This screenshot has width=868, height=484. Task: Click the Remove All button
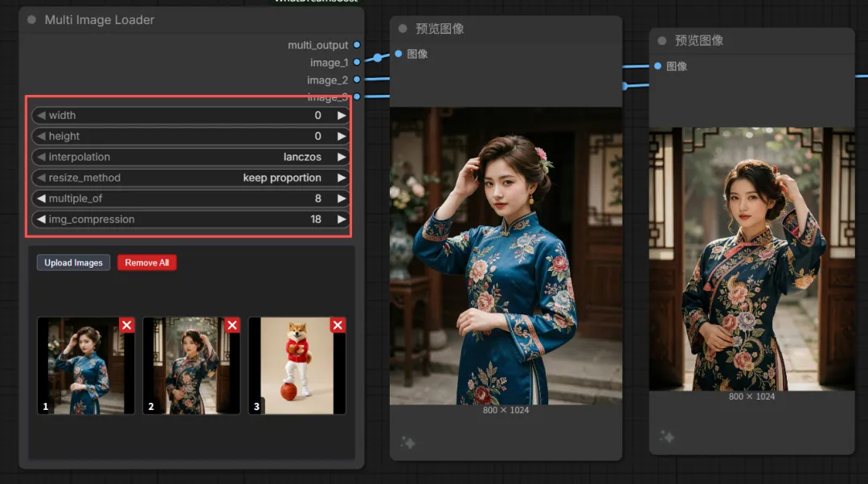147,262
